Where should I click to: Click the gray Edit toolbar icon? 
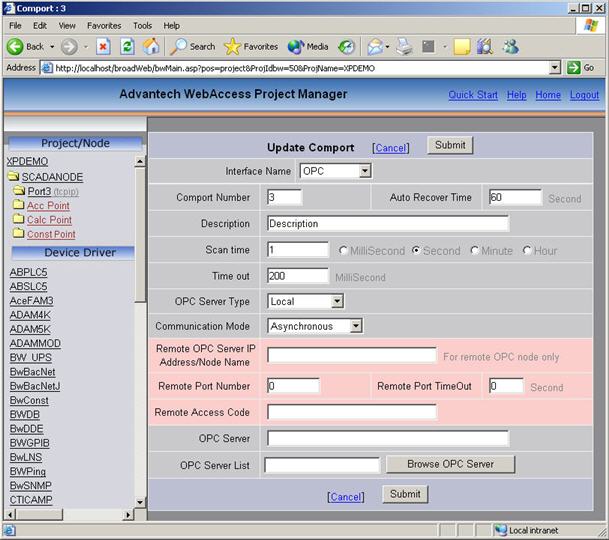click(428, 47)
